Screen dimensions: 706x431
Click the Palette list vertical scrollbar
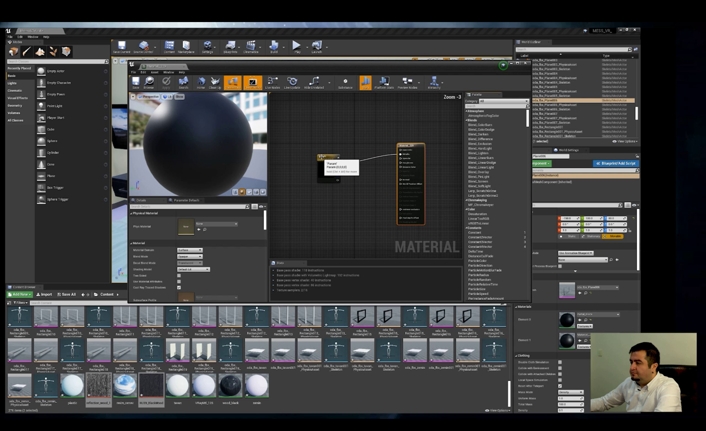click(x=527, y=118)
